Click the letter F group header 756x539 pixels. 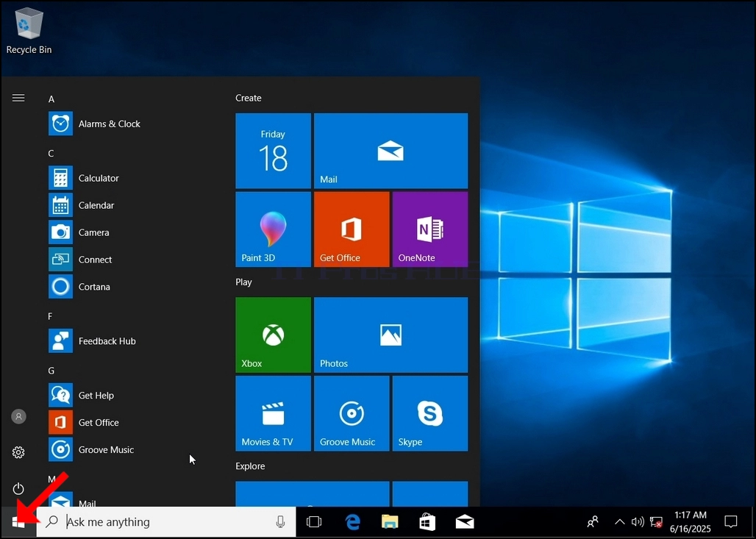pyautogui.click(x=50, y=317)
